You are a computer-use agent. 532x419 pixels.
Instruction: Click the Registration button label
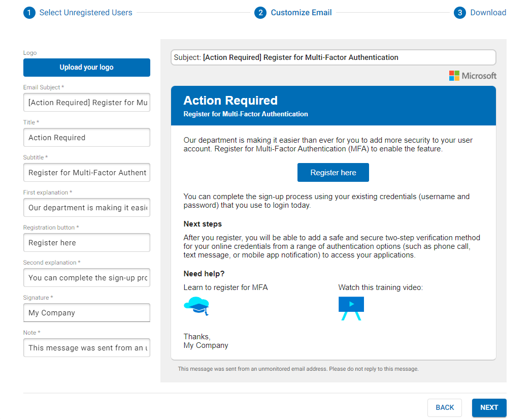51,228
